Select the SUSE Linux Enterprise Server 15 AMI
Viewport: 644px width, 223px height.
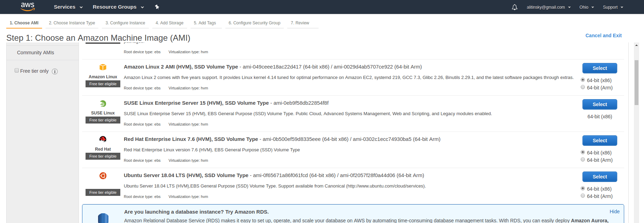coord(599,104)
